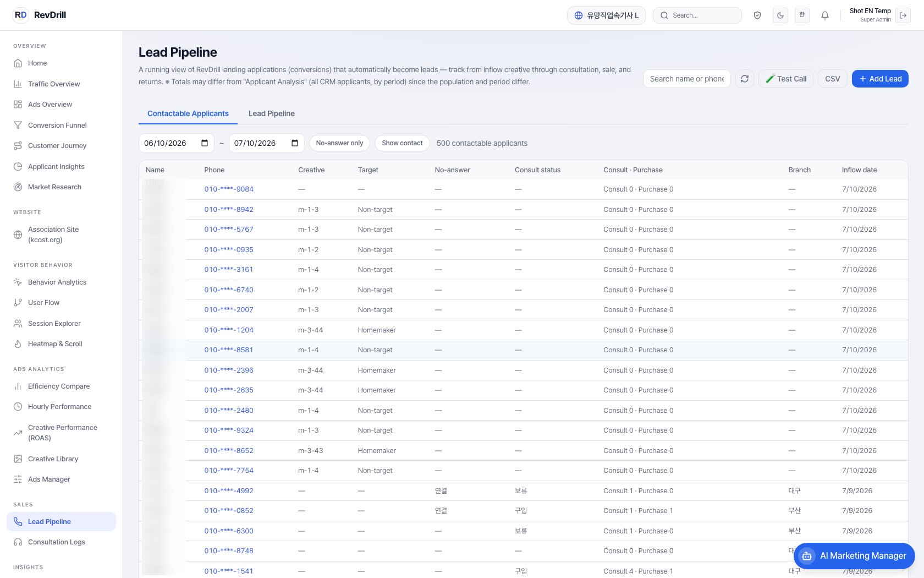Open phone link 010-****-9084
Image resolution: width=924 pixels, height=578 pixels.
coord(229,189)
